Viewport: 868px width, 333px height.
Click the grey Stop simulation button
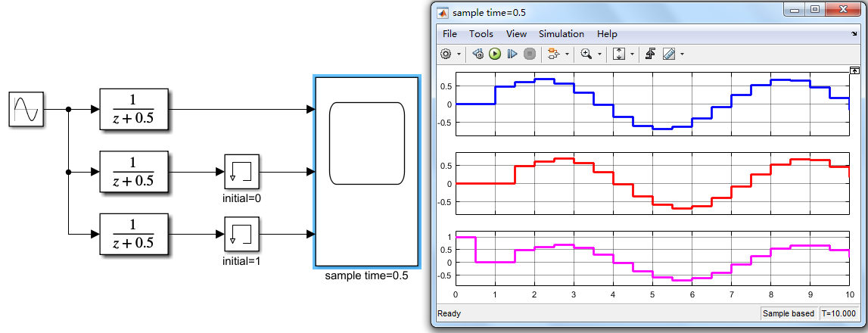point(529,54)
